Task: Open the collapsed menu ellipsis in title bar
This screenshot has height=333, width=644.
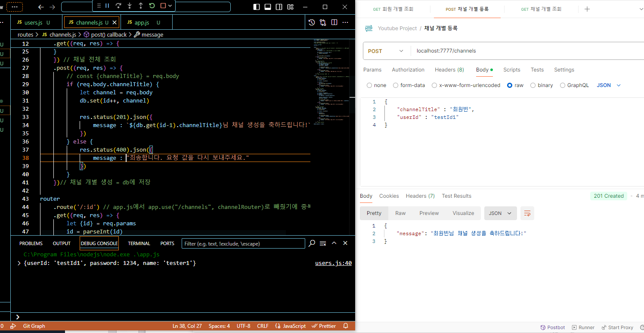Action: pyautogui.click(x=15, y=7)
